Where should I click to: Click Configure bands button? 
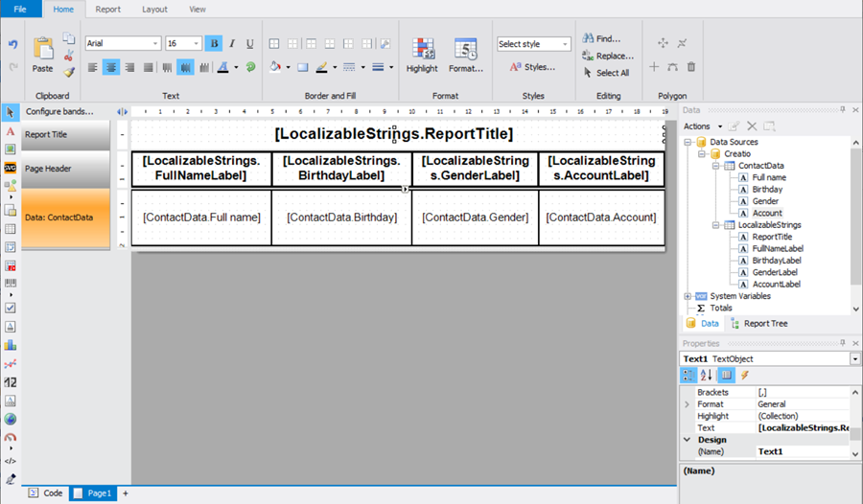click(x=59, y=112)
